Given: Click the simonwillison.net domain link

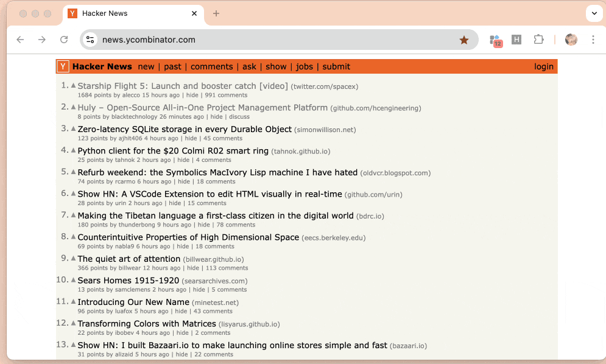Looking at the screenshot, I should (325, 130).
